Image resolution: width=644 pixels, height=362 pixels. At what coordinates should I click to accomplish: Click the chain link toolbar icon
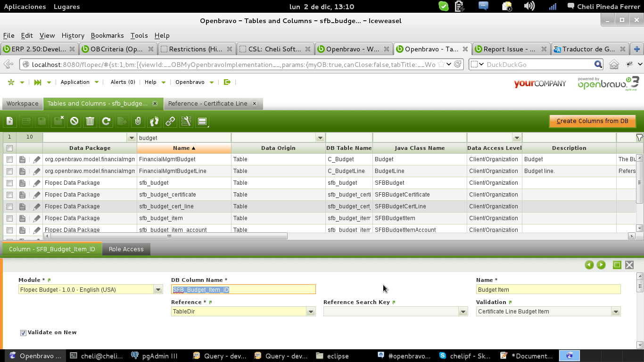pyautogui.click(x=170, y=122)
